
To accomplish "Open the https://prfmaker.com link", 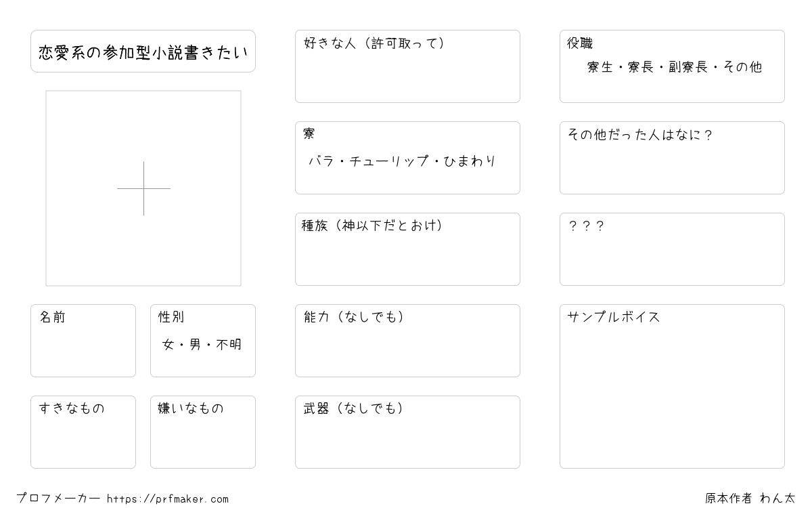I will (x=168, y=499).
